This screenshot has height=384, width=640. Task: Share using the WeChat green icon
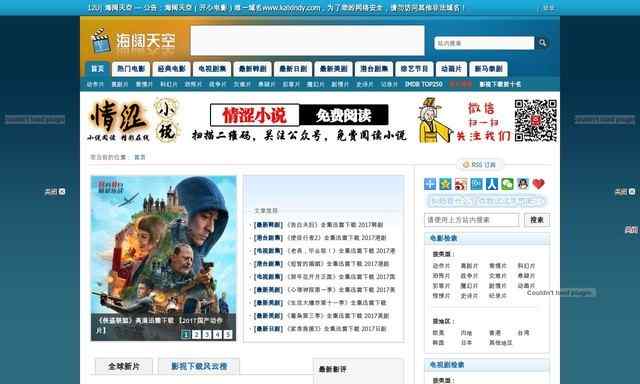507,184
